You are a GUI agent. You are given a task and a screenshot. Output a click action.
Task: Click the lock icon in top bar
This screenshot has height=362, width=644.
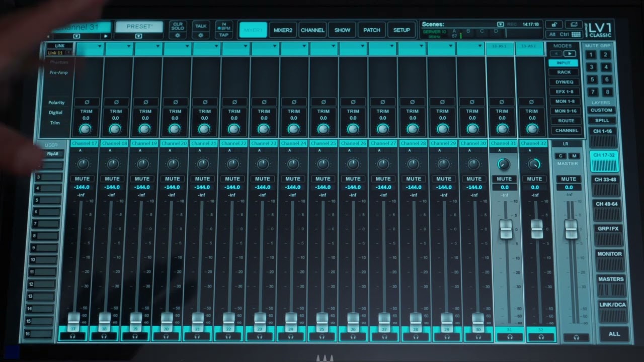(x=554, y=24)
